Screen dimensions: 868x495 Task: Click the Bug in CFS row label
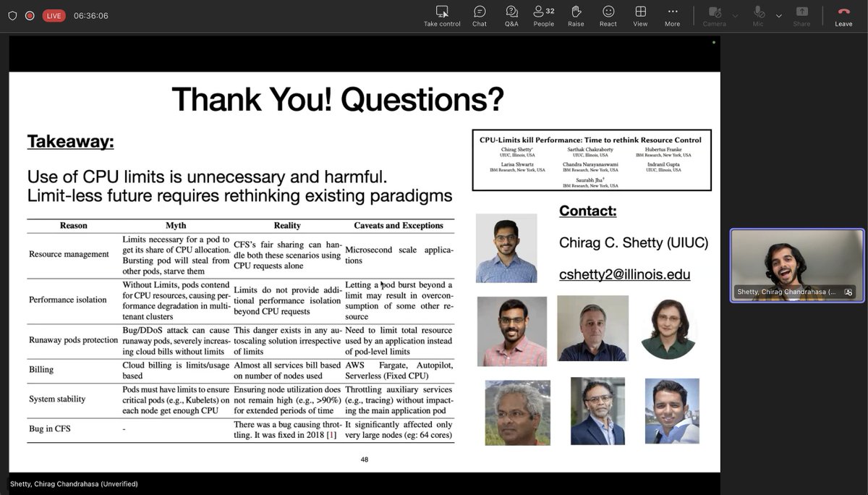(50, 429)
